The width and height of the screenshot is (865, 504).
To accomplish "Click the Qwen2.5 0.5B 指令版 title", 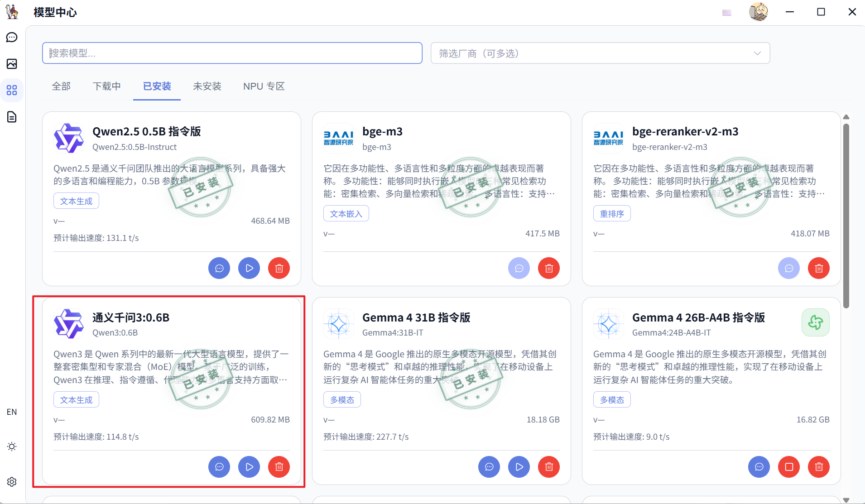I will coord(146,131).
